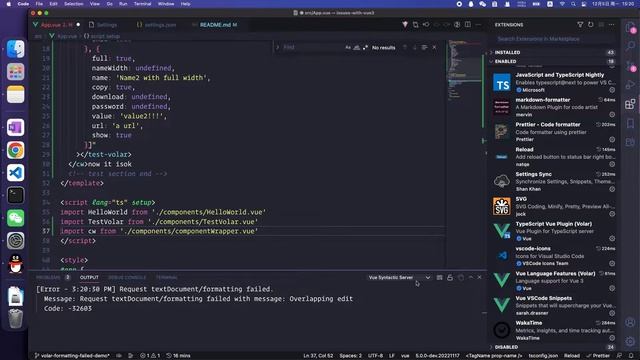Open the Vue Syntactic Server output dropdown
The width and height of the screenshot is (640, 360).
[x=399, y=278]
